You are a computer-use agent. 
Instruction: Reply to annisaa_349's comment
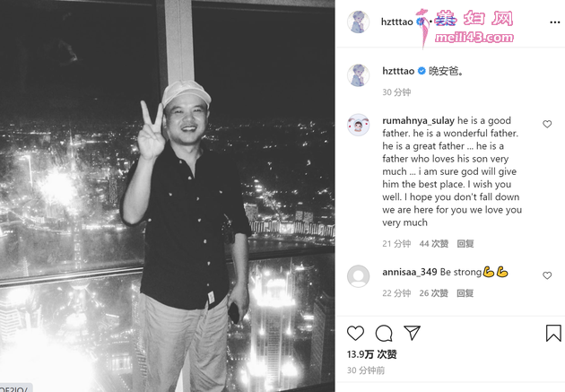(465, 293)
